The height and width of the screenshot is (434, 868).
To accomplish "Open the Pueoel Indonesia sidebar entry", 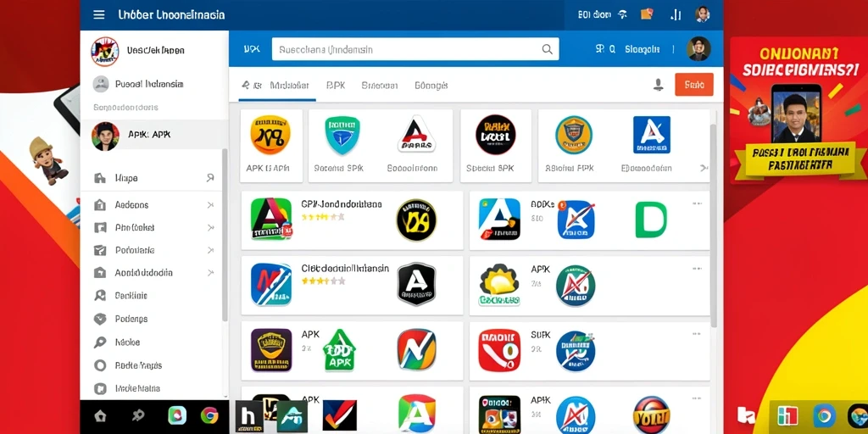I will point(149,84).
